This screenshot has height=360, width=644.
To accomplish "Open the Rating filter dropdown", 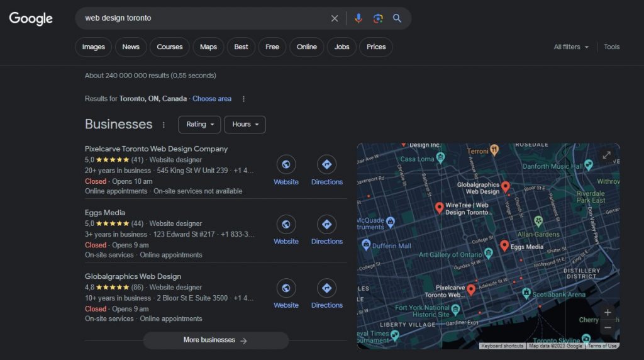I will [x=199, y=125].
